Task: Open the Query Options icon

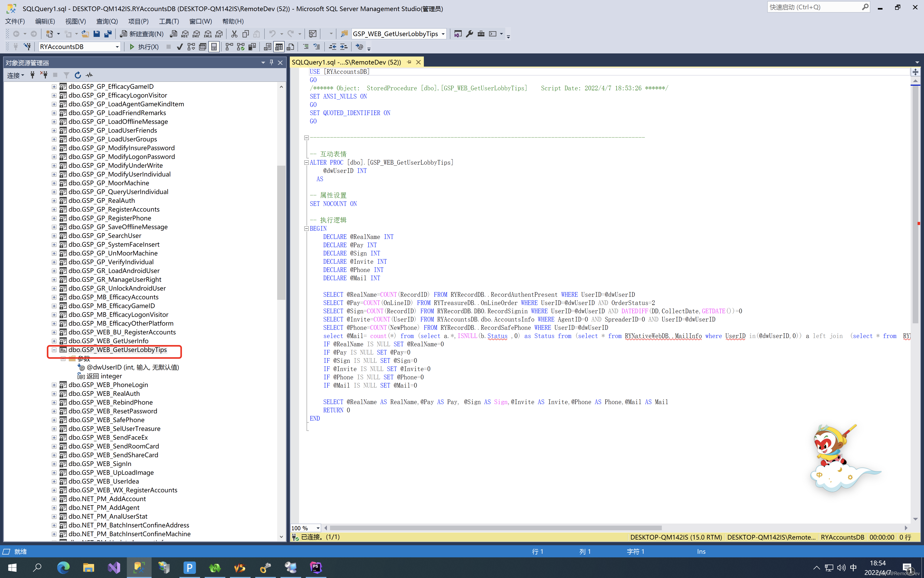Action: (203, 47)
